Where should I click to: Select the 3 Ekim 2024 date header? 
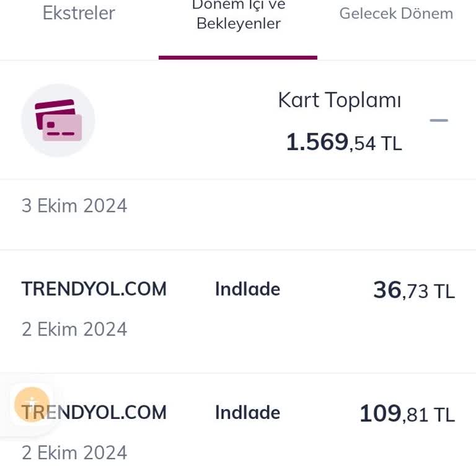pyautogui.click(x=74, y=206)
